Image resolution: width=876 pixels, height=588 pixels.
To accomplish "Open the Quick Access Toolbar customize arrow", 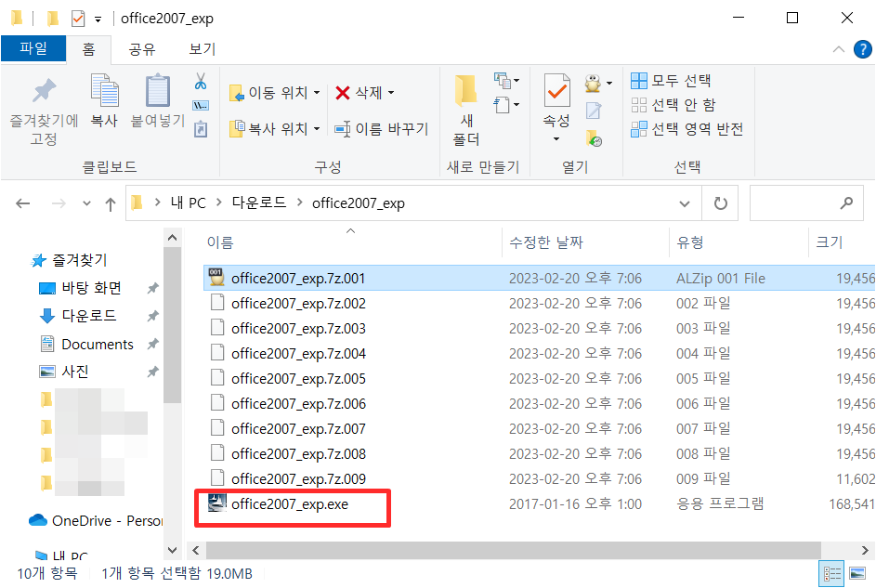I will (x=98, y=20).
